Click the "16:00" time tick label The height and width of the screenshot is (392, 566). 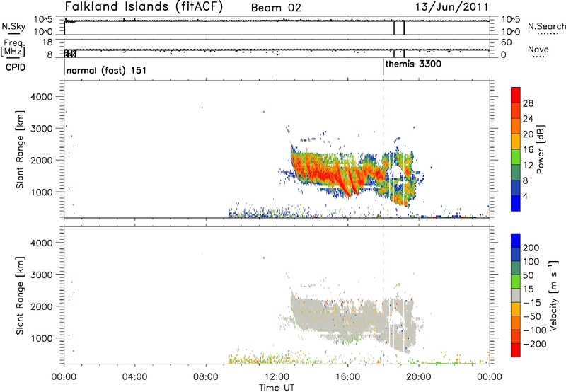tap(347, 377)
